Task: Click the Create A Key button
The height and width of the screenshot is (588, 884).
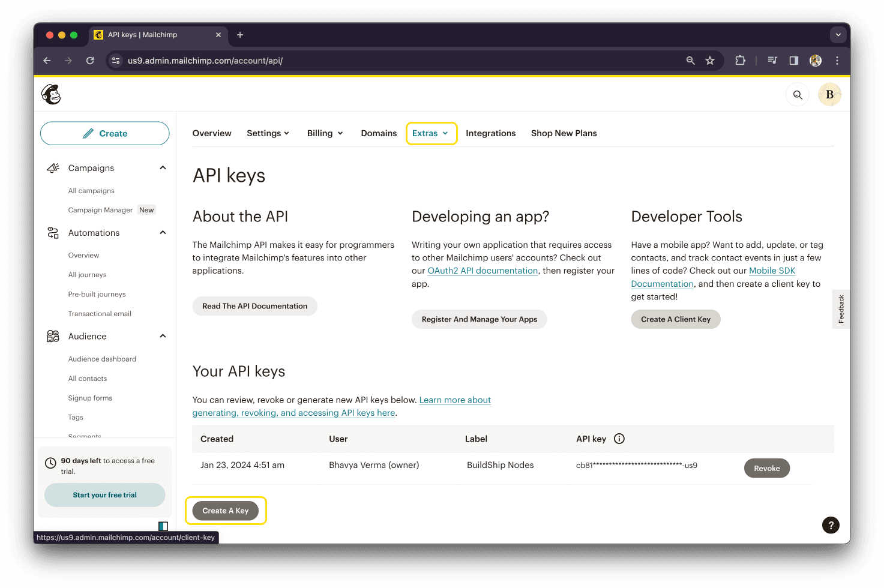Action: tap(226, 510)
